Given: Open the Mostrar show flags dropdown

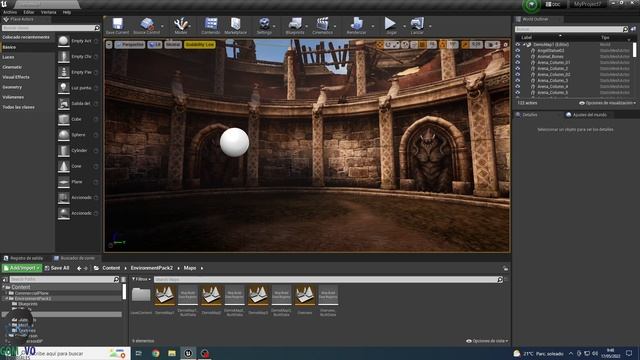Looking at the screenshot, I should tap(173, 44).
